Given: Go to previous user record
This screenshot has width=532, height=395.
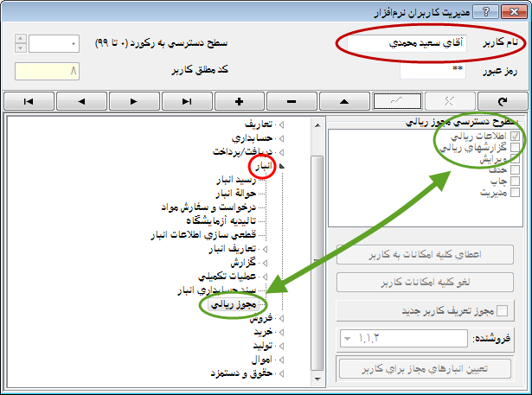Looking at the screenshot, I should (81, 101).
